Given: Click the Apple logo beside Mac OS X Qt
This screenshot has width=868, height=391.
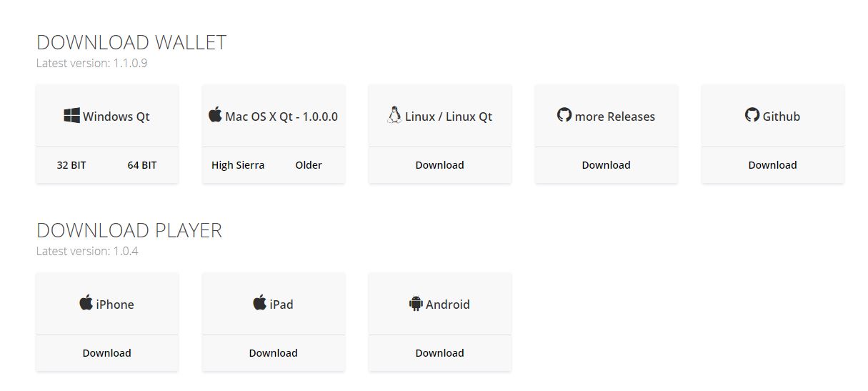Looking at the screenshot, I should (215, 114).
